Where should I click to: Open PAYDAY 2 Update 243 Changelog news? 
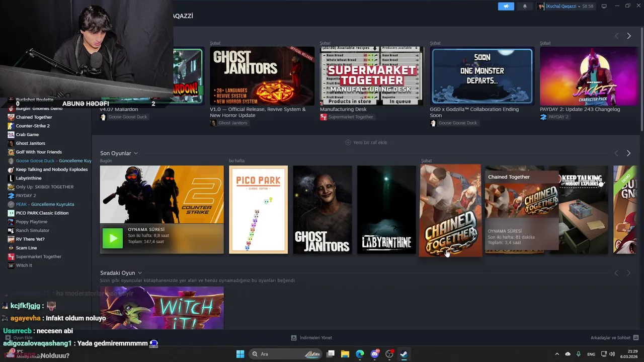[x=589, y=76]
